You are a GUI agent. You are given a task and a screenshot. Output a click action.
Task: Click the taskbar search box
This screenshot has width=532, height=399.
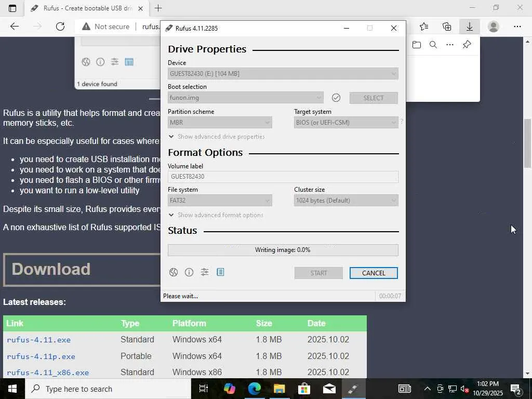[108, 389]
